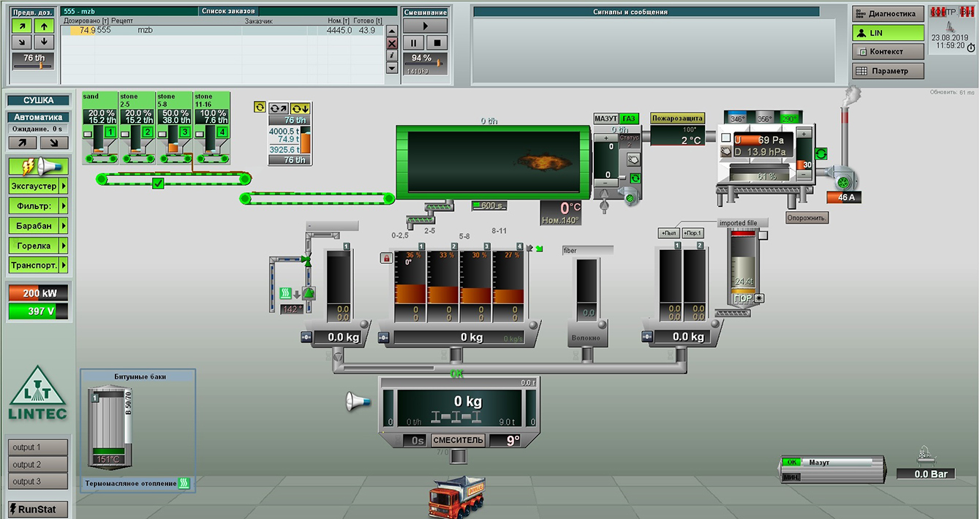Click the play button under Смешивание

pos(425,26)
